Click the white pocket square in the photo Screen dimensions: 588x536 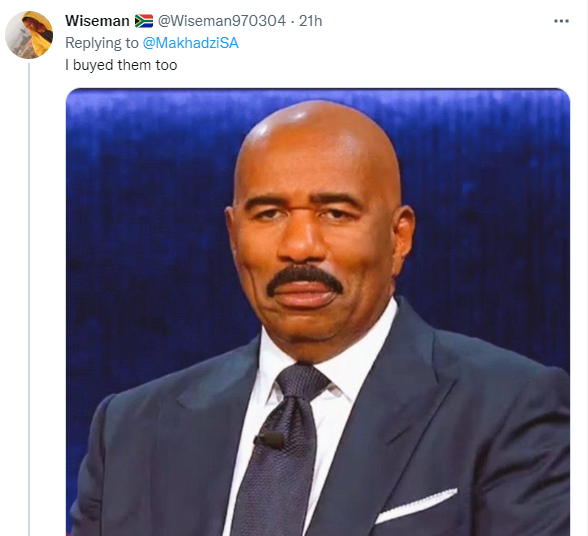tap(416, 504)
